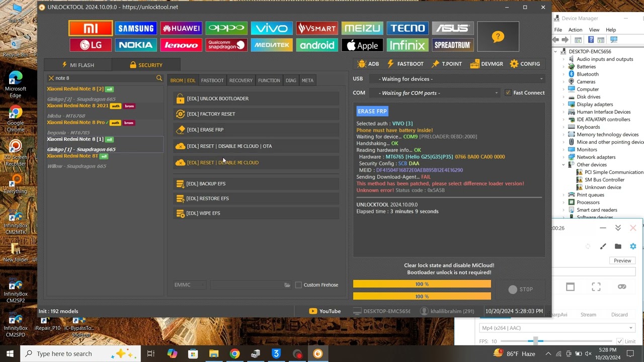Click the brush draw icon in recorder

[603, 246]
